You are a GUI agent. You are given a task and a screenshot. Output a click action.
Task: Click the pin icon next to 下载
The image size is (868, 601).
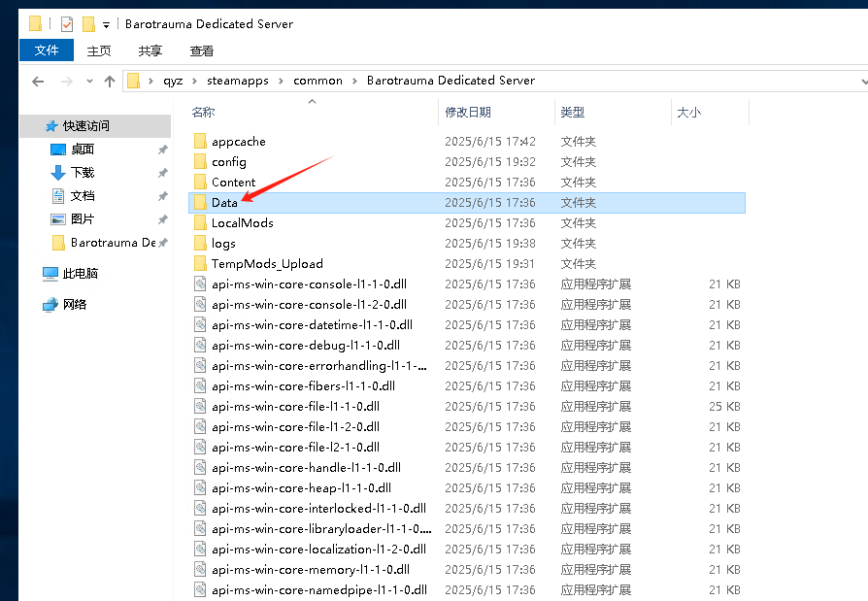[163, 173]
